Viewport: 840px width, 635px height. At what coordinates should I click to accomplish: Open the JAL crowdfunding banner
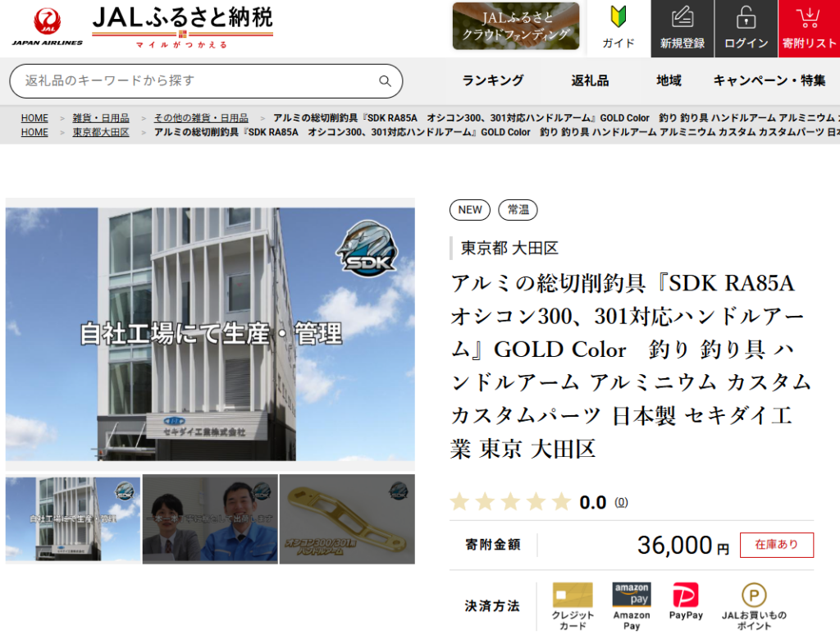[515, 26]
